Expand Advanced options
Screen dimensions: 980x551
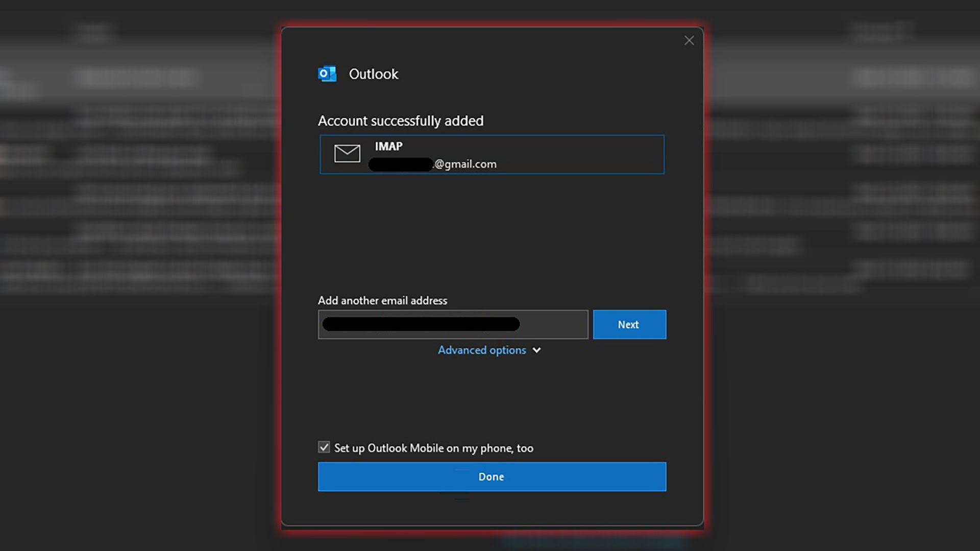[482, 350]
